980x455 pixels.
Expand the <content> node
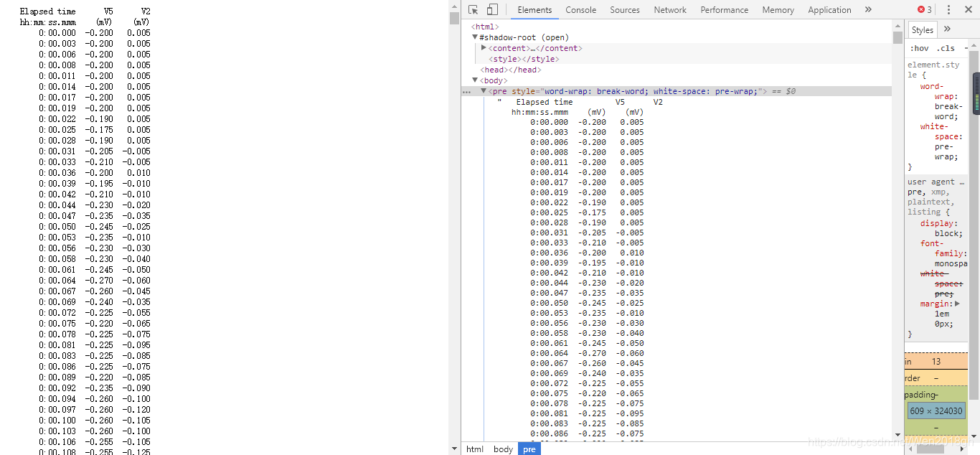[x=484, y=48]
